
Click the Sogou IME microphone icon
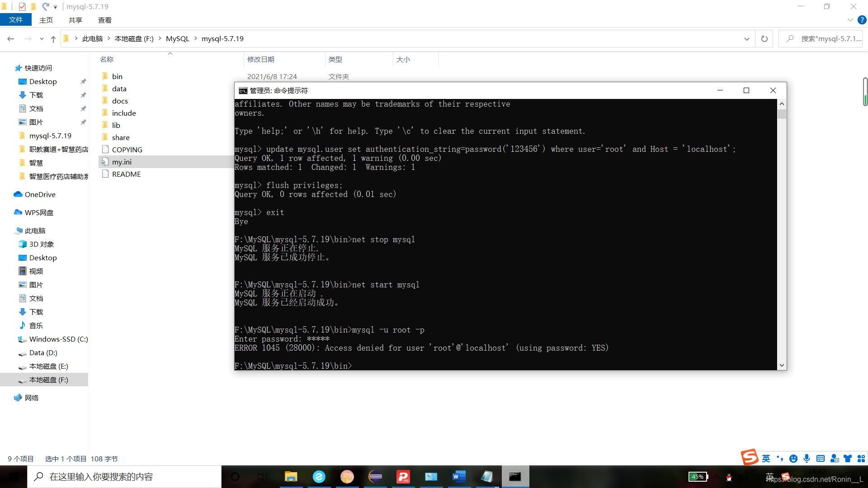click(807, 459)
